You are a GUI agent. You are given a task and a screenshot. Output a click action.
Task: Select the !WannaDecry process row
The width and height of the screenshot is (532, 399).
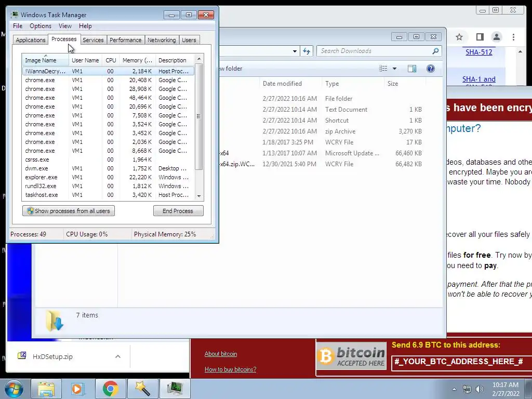108,71
